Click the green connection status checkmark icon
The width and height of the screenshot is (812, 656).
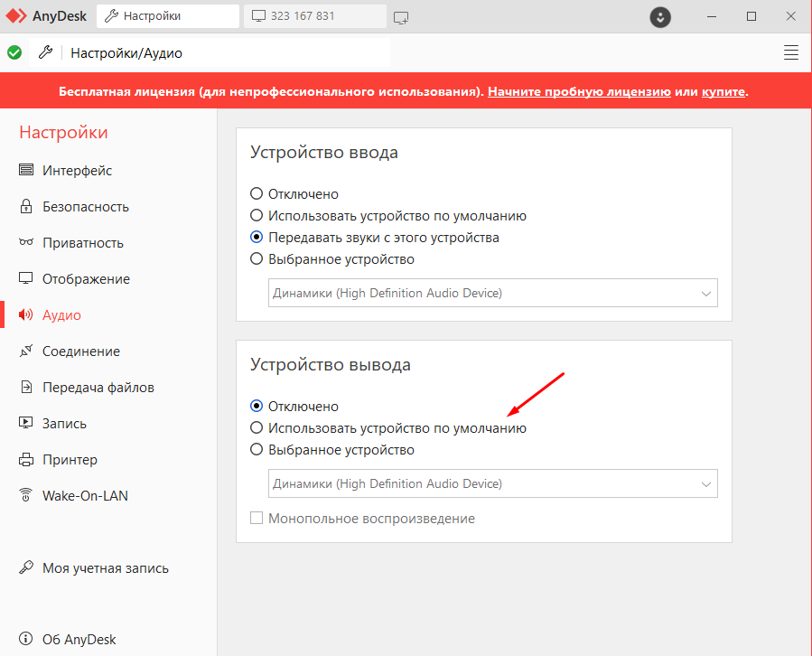click(x=14, y=52)
